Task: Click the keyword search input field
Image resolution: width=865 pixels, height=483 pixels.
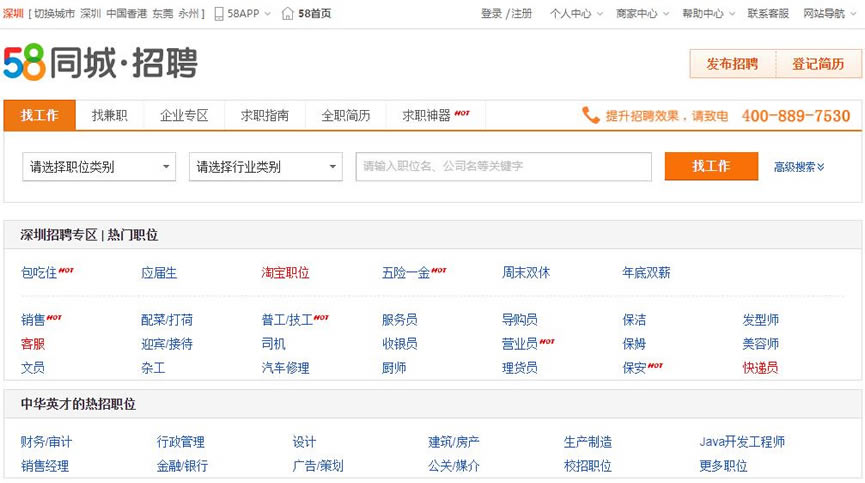Action: 504,167
